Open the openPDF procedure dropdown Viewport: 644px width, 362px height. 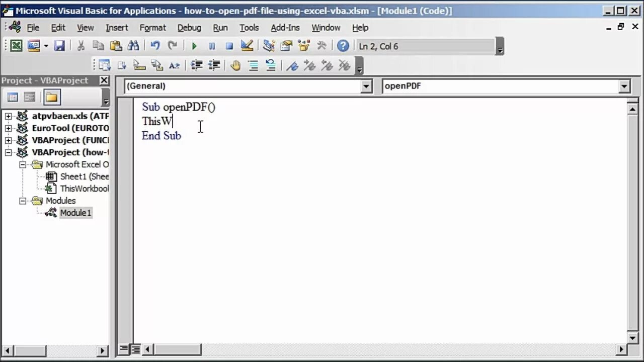pos(624,86)
